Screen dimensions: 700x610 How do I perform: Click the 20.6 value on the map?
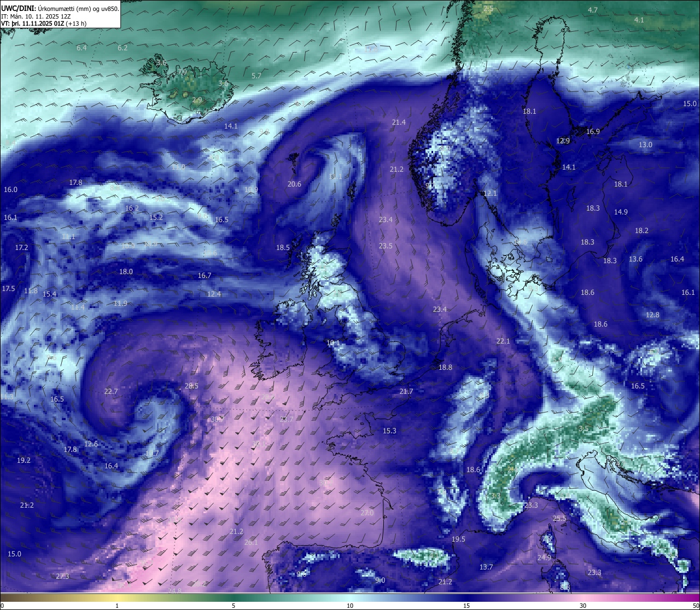pyautogui.click(x=294, y=184)
